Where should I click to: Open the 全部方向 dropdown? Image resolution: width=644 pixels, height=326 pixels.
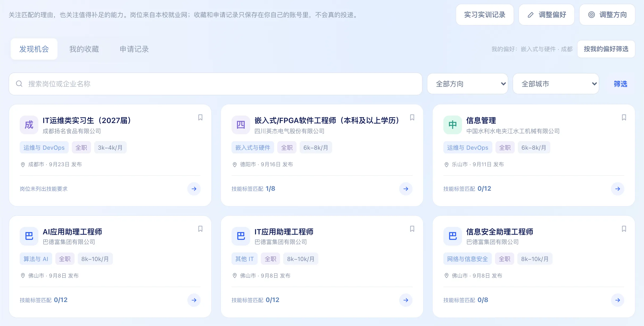[468, 84]
